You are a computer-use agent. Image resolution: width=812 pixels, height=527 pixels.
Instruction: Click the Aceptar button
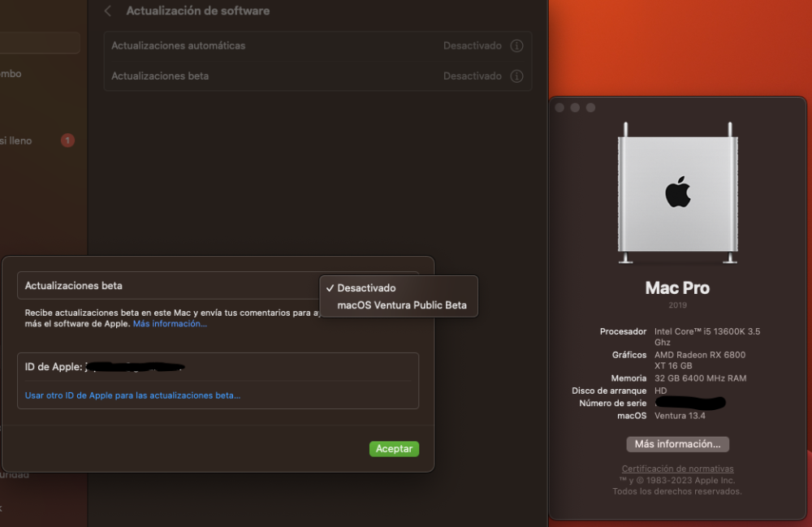[x=394, y=449]
